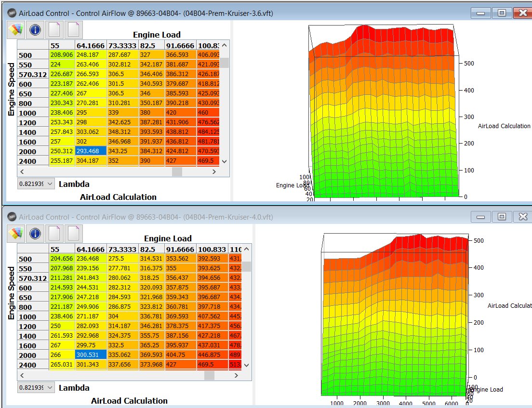Click app logo icon in Kruiser-4.0 title bar
Image resolution: width=532 pixels, height=408 pixels.
pyautogui.click(x=12, y=216)
